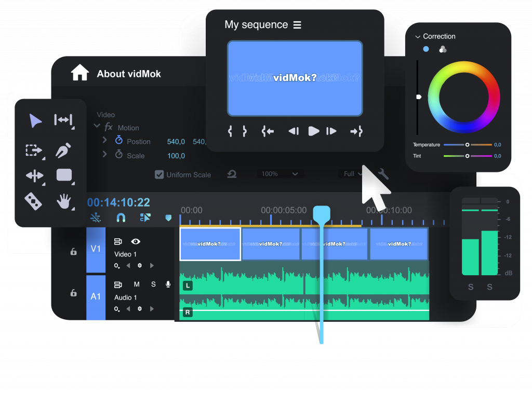Screen dimensions: 532x394
Task: Play the sequence preview
Action: 313,131
